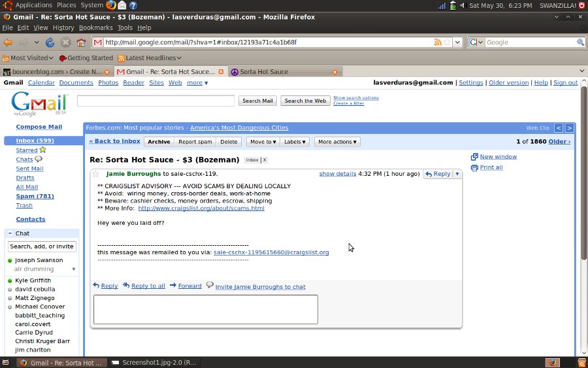This screenshot has height=368, width=588.
Task: Remove the Inbox label with X
Action: tap(265, 160)
